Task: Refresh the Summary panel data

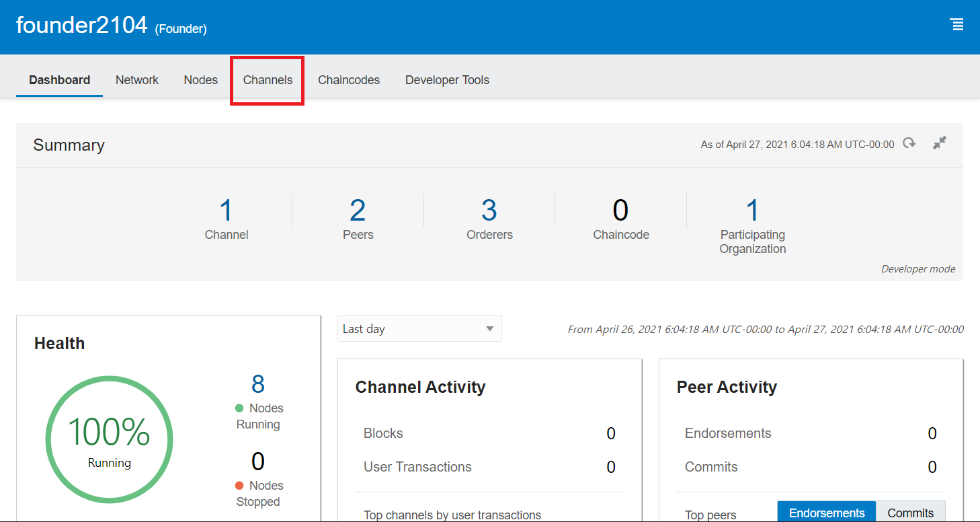Action: (x=909, y=143)
